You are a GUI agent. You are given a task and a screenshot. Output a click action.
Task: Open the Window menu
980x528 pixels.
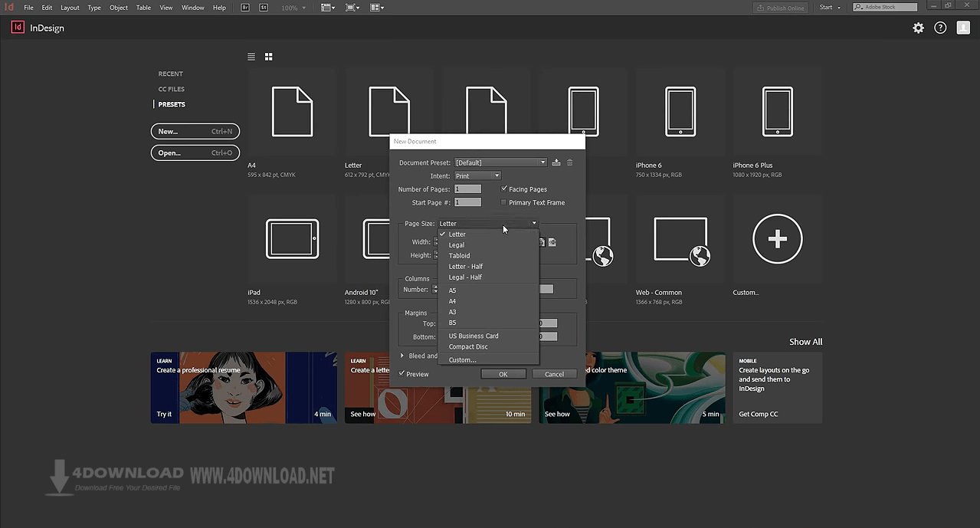click(x=193, y=8)
